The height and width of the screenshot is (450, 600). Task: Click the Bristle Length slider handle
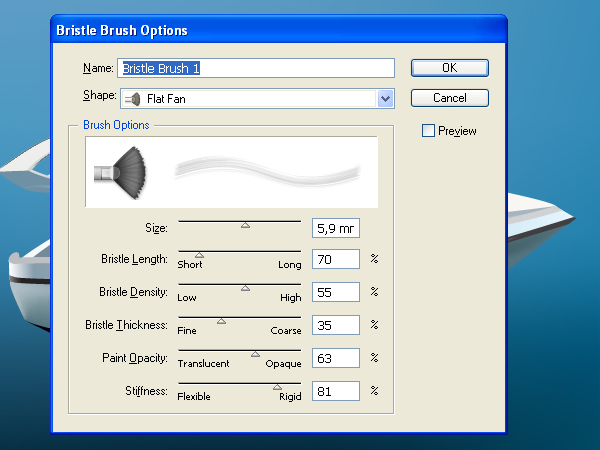tap(199, 255)
